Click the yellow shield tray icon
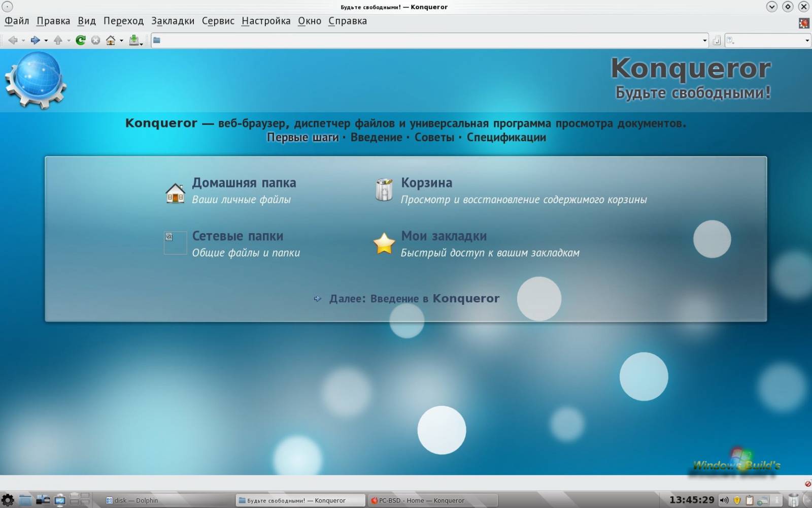 click(737, 500)
